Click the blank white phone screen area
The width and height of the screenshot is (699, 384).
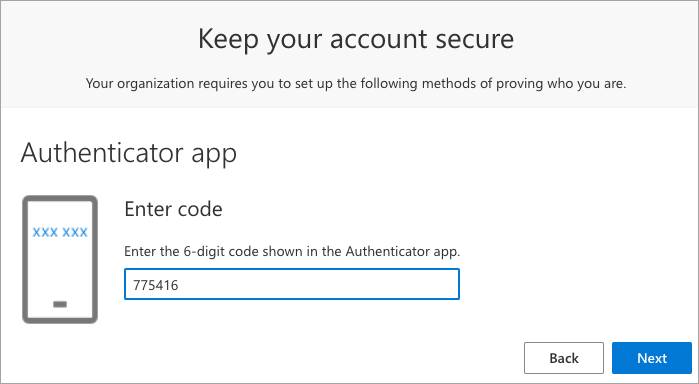(60, 270)
